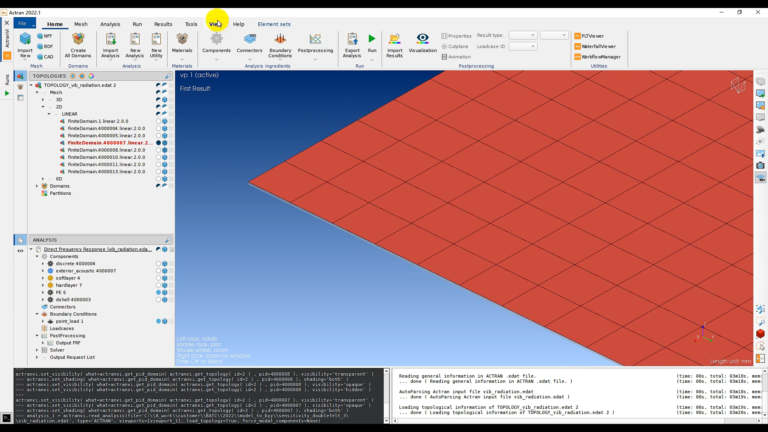Collapse the LINEAR tree node
Image resolution: width=768 pixels, height=432 pixels.
[49, 114]
